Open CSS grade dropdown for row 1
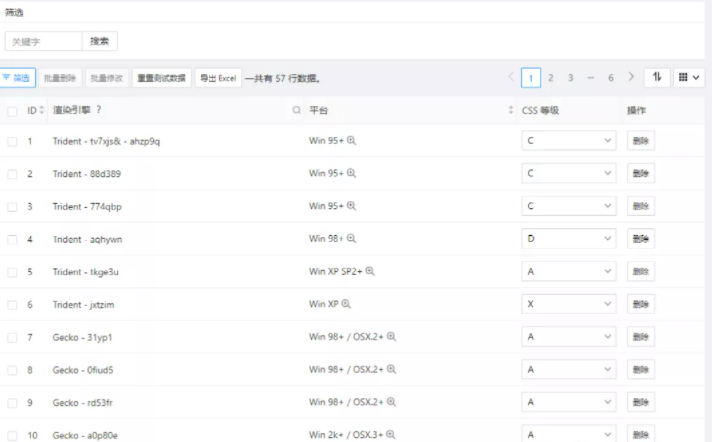The image size is (712, 442). pyautogui.click(x=569, y=140)
